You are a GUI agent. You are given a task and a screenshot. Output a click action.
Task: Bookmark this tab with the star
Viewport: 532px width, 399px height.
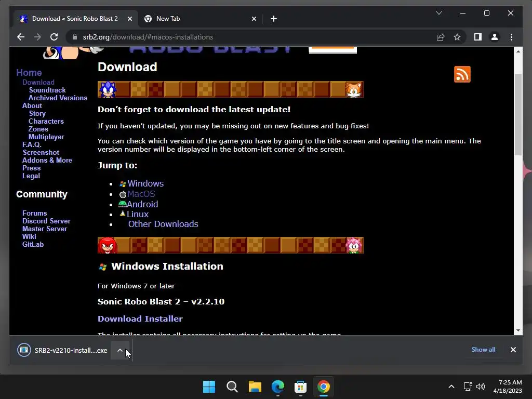coord(457,37)
